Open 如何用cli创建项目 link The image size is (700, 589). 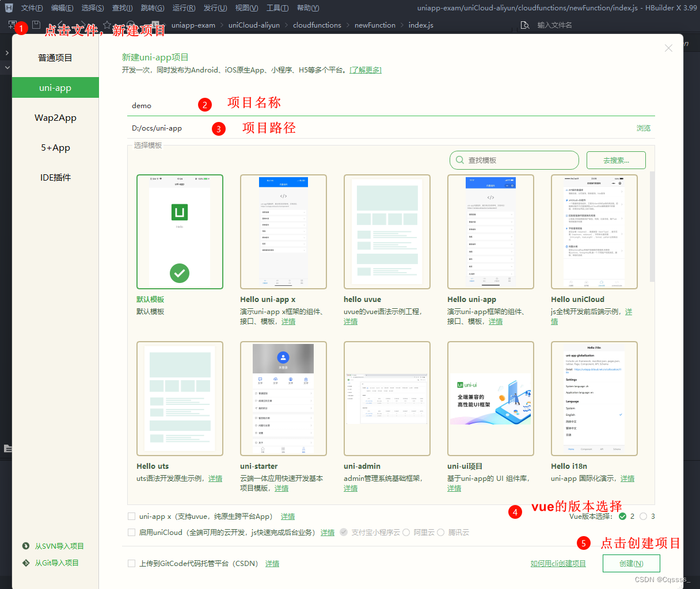(x=558, y=564)
